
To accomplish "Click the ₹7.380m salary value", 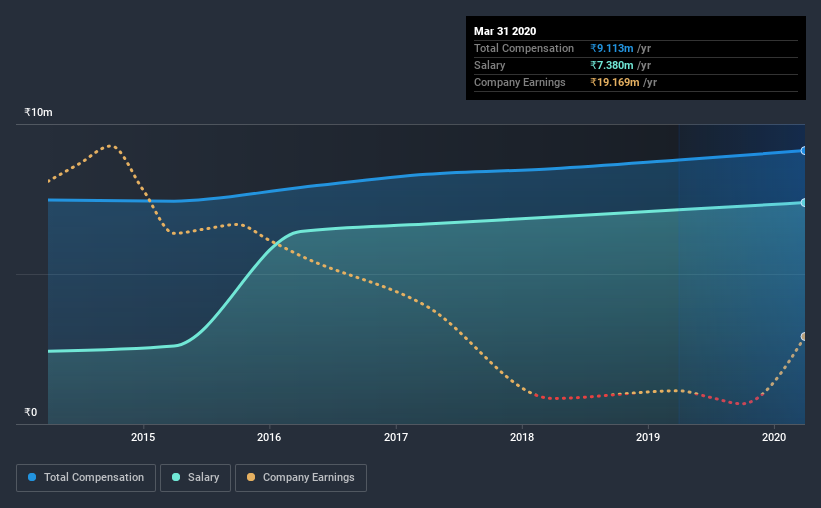I will (612, 65).
